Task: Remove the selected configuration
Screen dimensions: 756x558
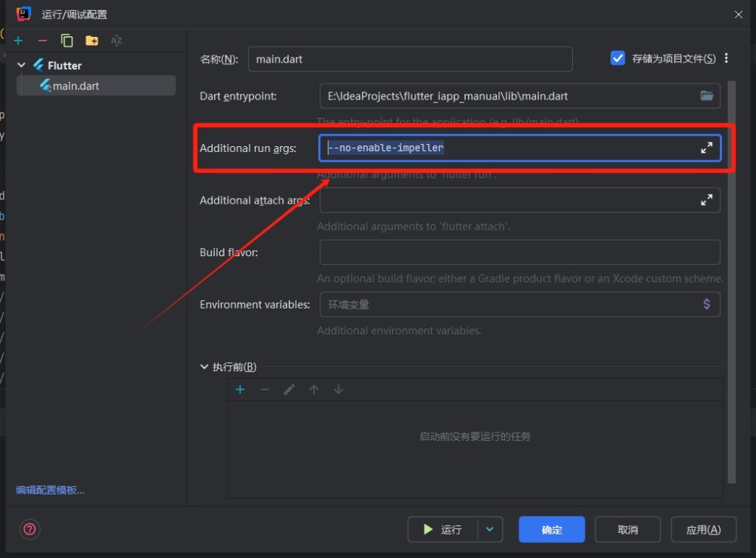Action: [42, 41]
